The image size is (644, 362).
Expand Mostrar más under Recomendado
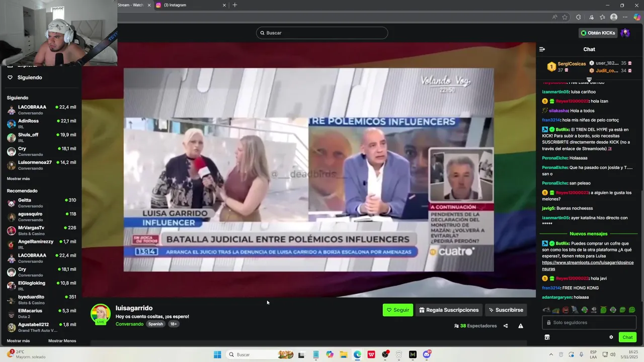pyautogui.click(x=18, y=341)
